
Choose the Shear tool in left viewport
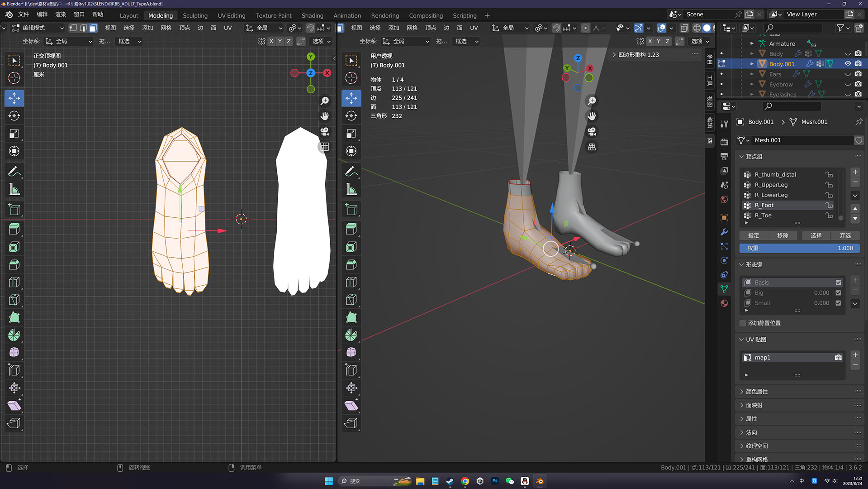pos(14,405)
